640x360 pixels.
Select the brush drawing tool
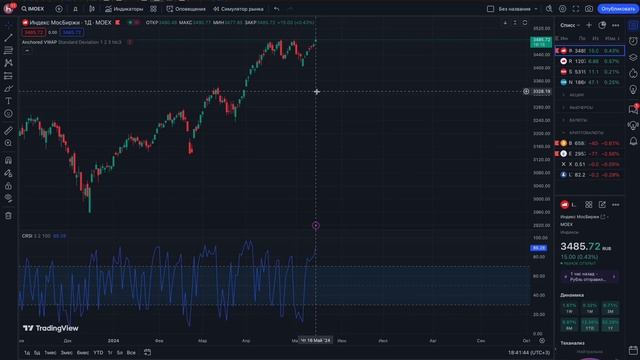[8, 89]
